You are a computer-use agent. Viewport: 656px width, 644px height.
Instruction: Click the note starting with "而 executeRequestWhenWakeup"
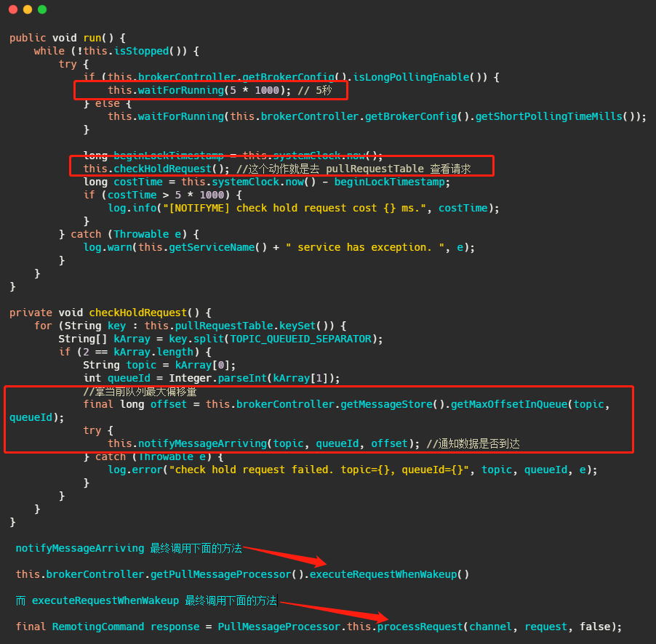click(146, 600)
